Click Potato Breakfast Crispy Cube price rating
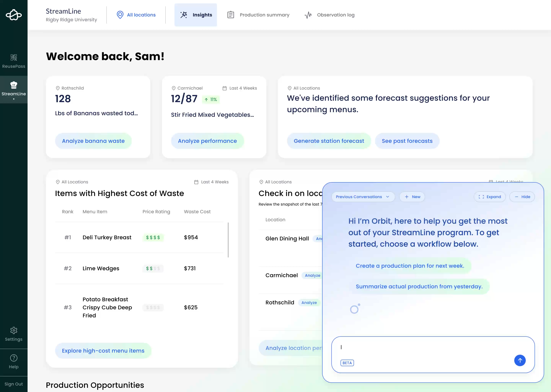Image resolution: width=551 pixels, height=392 pixels. (x=153, y=307)
